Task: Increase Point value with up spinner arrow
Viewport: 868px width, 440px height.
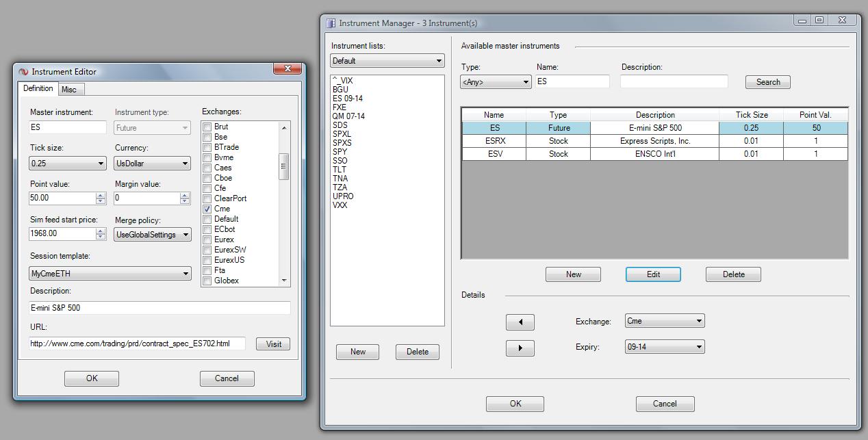Action: 101,195
